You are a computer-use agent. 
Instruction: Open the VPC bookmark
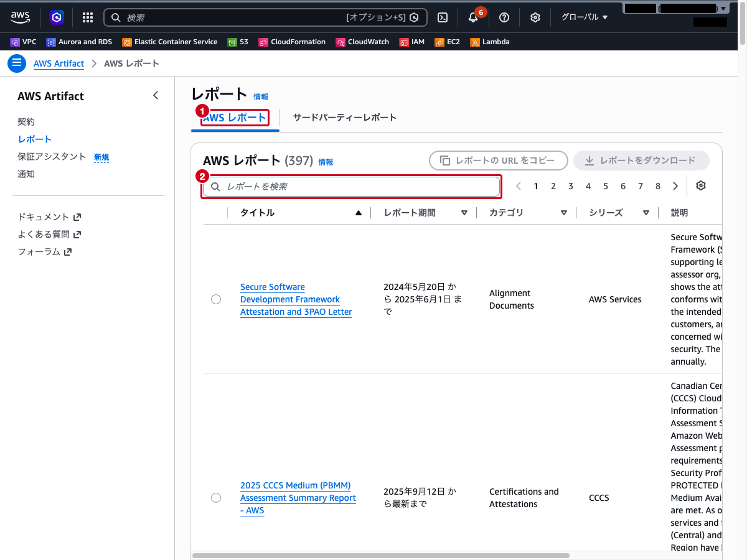click(23, 42)
